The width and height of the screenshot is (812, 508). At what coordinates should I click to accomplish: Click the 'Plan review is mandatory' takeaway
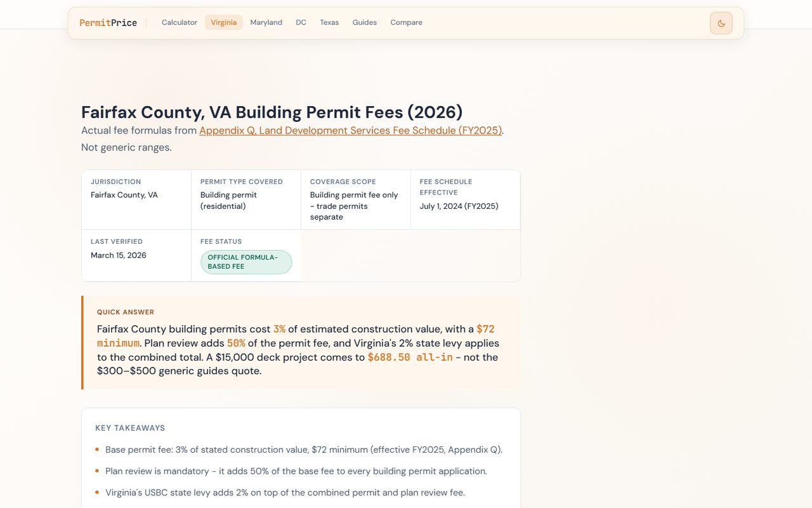(x=296, y=471)
